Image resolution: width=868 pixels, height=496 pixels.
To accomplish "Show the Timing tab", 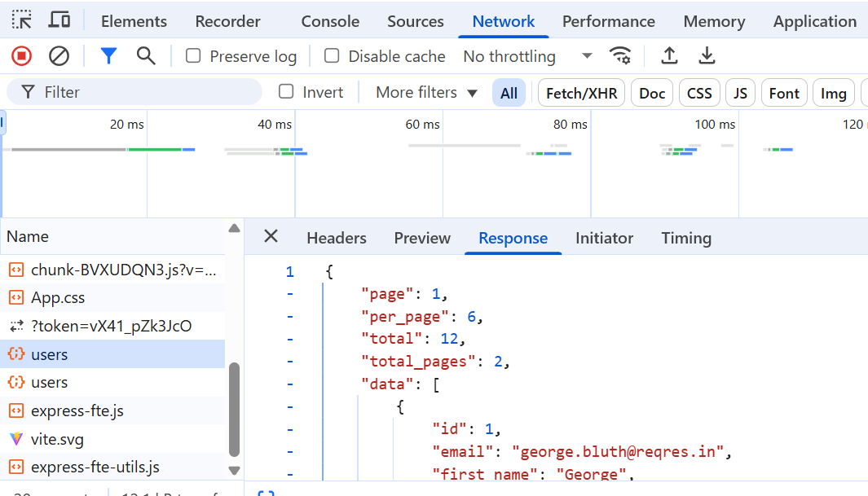I will coord(686,238).
